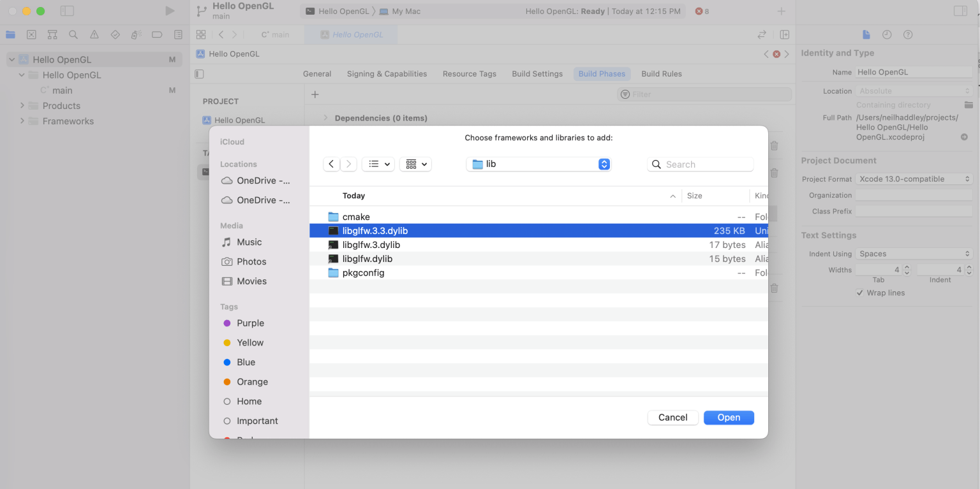Toggle the Wrap lines checkbox
The width and height of the screenshot is (980, 489).
point(860,293)
